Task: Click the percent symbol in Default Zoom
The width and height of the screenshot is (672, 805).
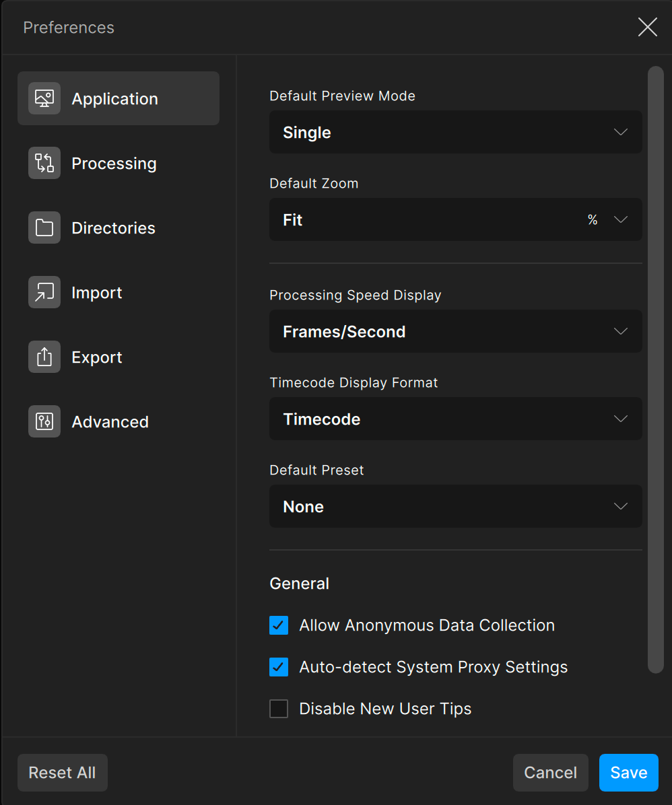Action: click(593, 220)
